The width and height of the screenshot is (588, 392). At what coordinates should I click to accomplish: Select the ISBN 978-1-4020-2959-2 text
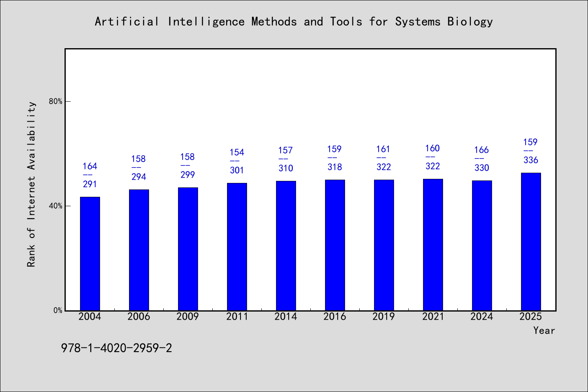[116, 348]
